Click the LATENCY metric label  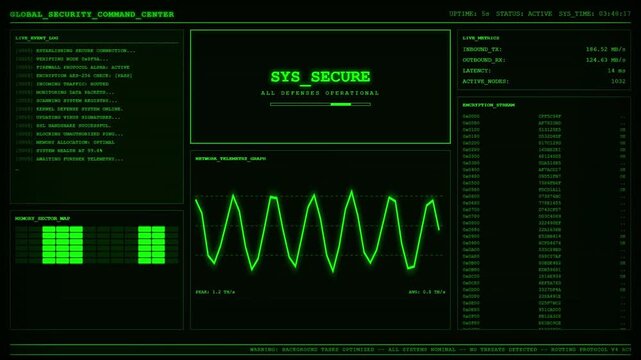pos(477,71)
